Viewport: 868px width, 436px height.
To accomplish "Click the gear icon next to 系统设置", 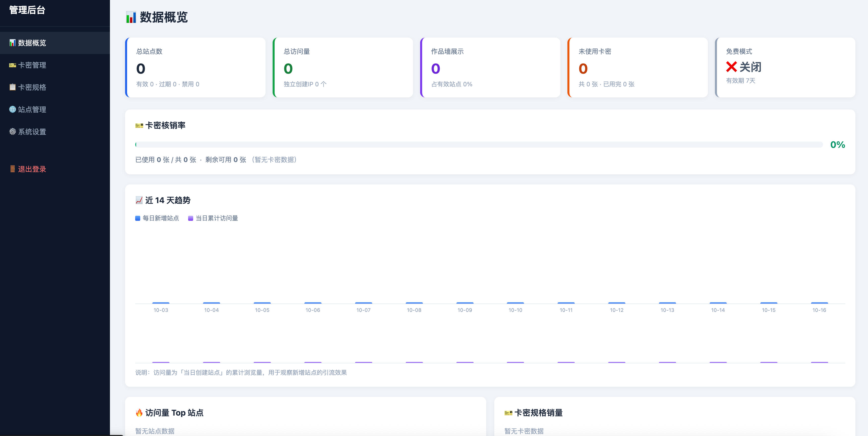I will [x=12, y=131].
